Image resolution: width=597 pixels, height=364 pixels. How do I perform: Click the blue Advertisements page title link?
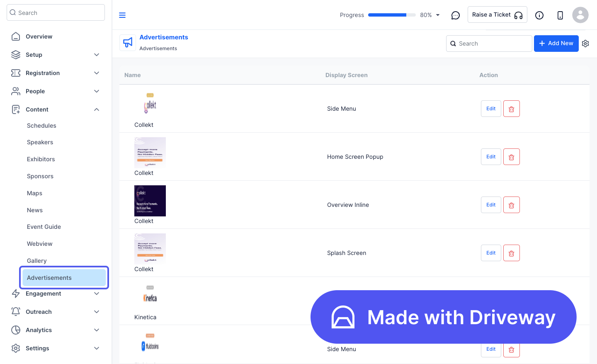pos(164,37)
